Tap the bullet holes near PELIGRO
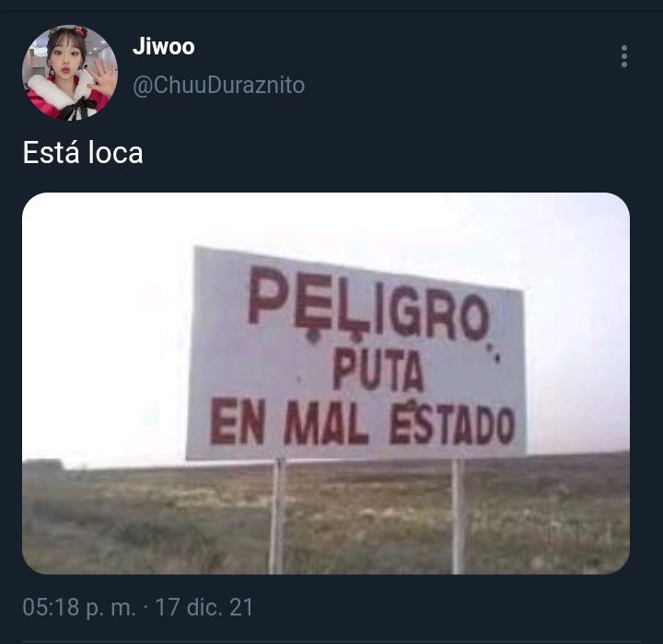The image size is (663, 644). click(x=494, y=354)
